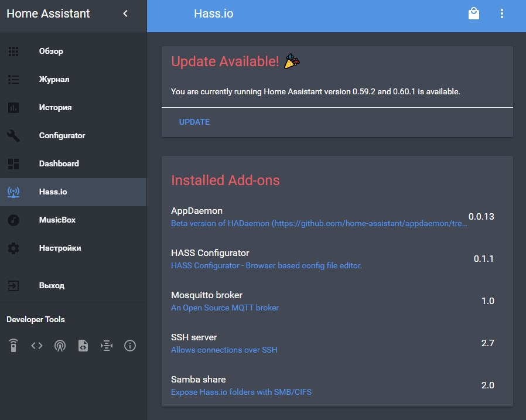Open the add-on store bag icon

tap(474, 13)
